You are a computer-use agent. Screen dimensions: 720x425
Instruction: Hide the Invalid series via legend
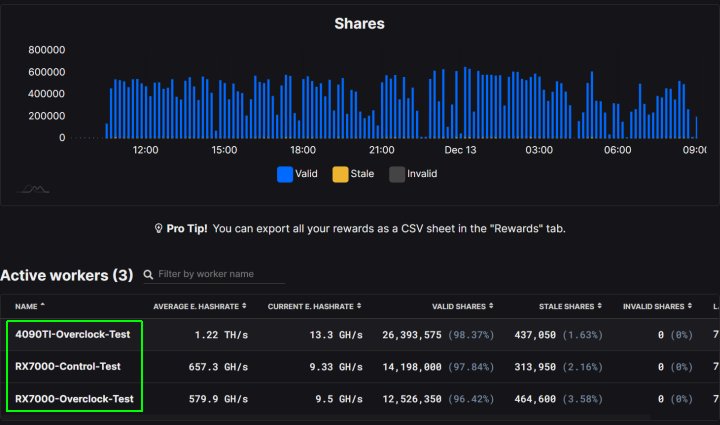pyautogui.click(x=412, y=174)
